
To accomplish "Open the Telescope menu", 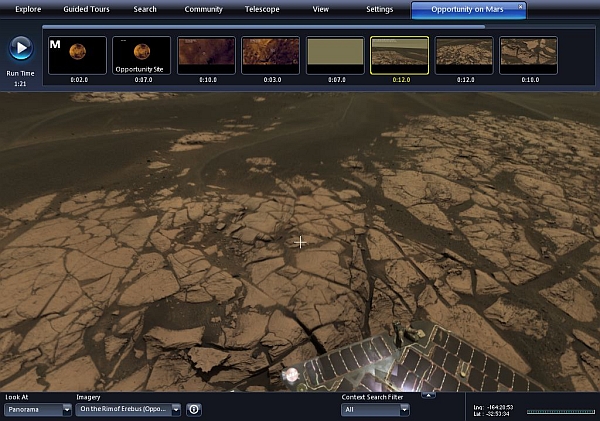I will pyautogui.click(x=262, y=9).
